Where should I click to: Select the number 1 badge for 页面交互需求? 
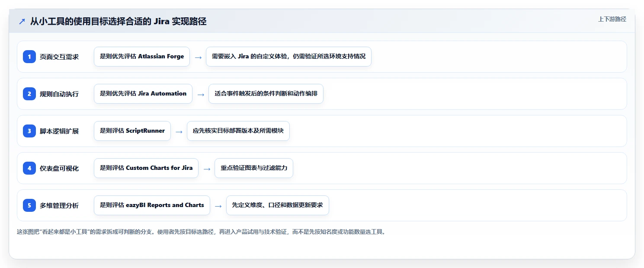(x=29, y=56)
